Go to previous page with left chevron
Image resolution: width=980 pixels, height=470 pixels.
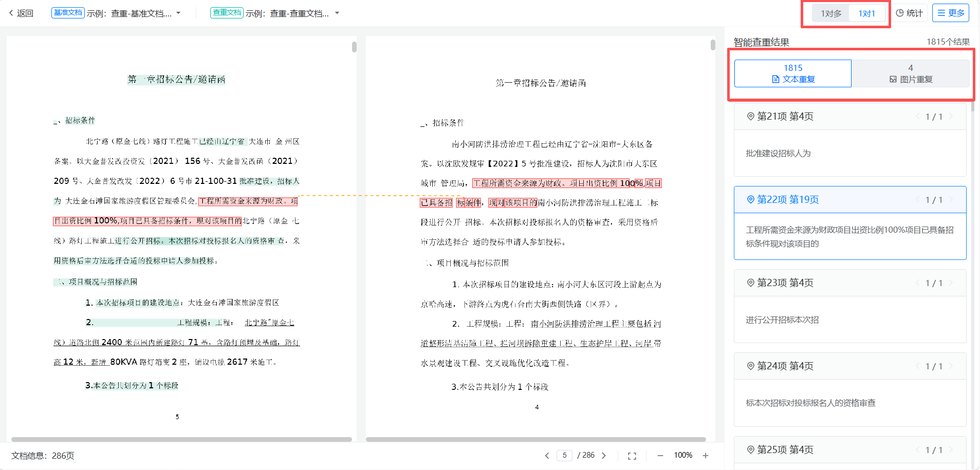pyautogui.click(x=547, y=456)
